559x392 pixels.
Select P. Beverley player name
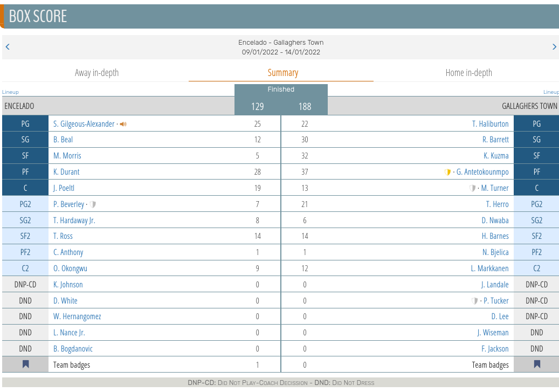pos(69,204)
